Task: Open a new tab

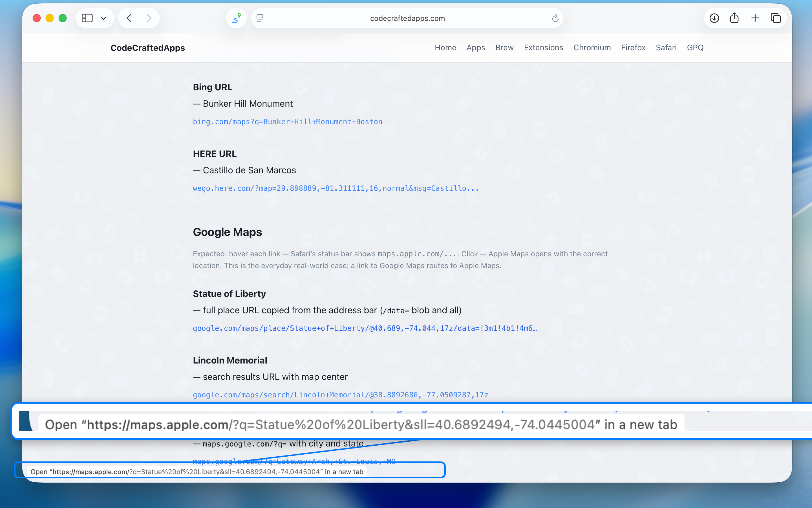Action: click(x=755, y=18)
